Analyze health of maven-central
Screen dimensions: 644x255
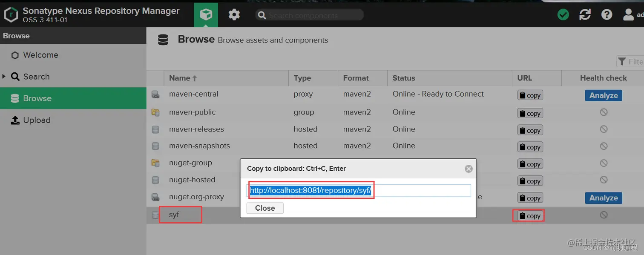pyautogui.click(x=604, y=95)
